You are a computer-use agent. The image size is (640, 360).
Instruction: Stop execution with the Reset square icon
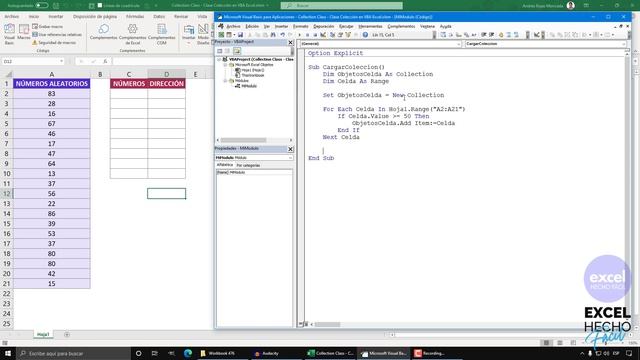pos(315,35)
